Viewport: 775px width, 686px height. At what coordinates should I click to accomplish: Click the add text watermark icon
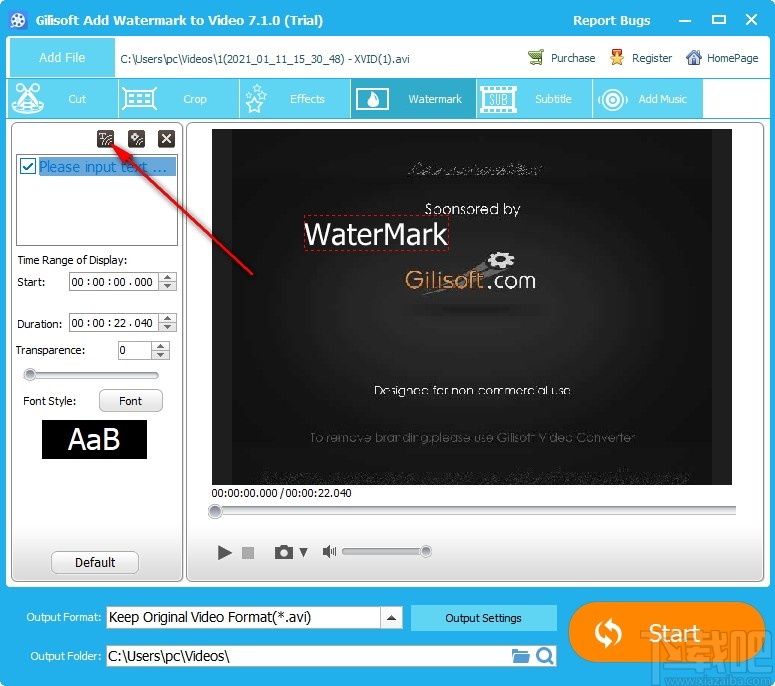tap(105, 139)
